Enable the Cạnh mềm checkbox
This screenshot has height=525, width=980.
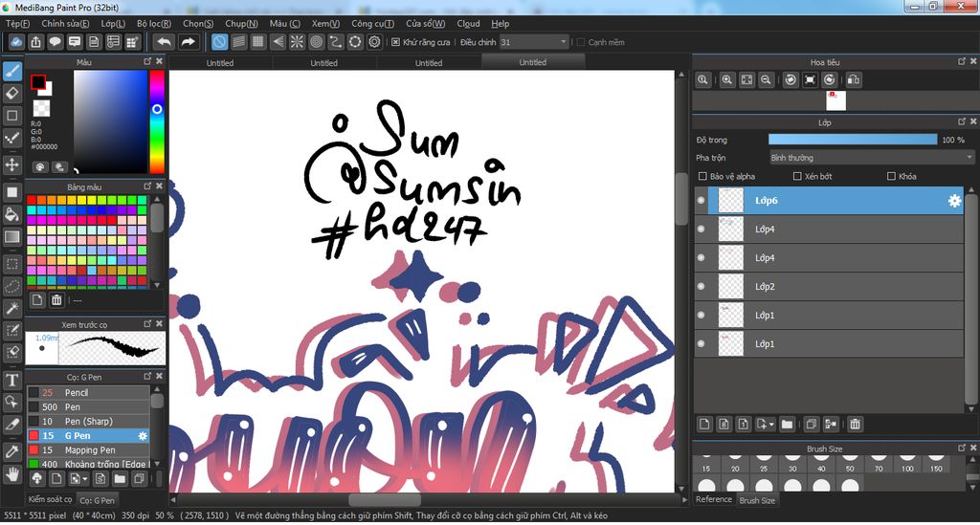(581, 42)
